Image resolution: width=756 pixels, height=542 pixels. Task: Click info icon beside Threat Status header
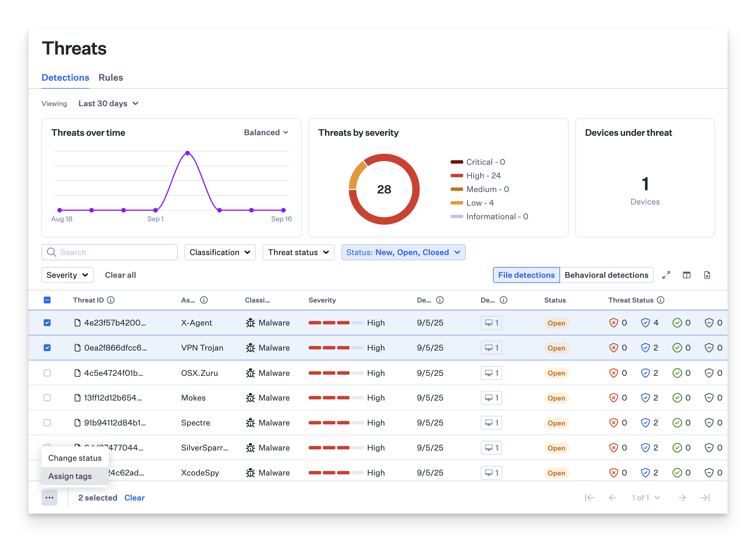(660, 300)
